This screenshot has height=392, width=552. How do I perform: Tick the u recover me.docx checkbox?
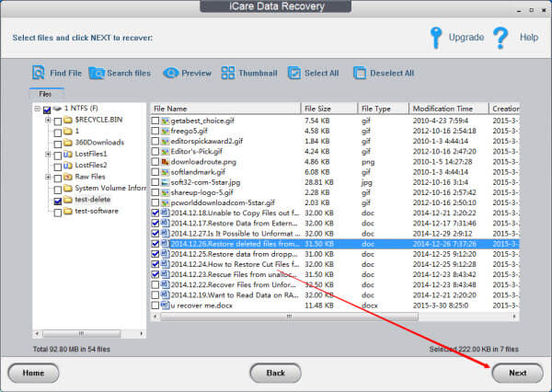155,306
